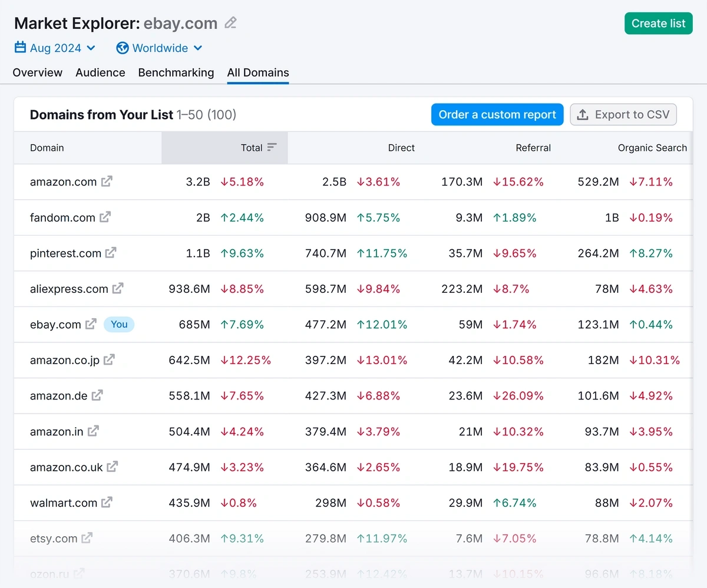Click the globe icon next to Worldwide

[x=123, y=48]
